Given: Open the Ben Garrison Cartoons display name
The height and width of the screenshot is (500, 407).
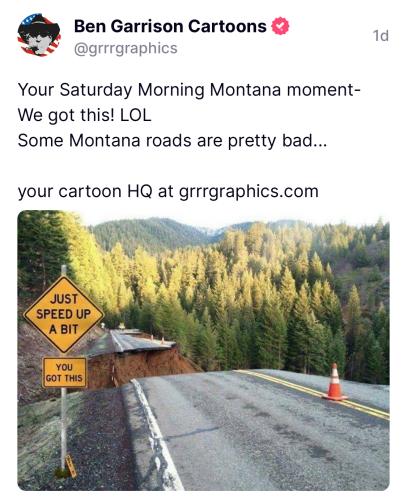Looking at the screenshot, I should [170, 26].
